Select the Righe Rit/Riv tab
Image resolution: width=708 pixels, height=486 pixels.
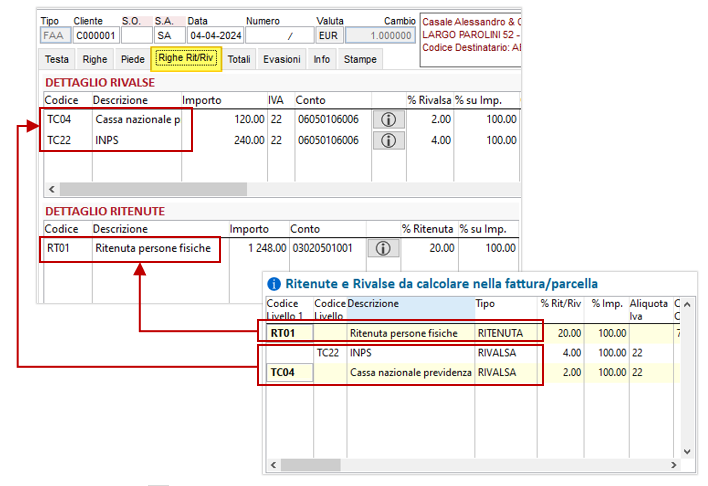coord(186,59)
